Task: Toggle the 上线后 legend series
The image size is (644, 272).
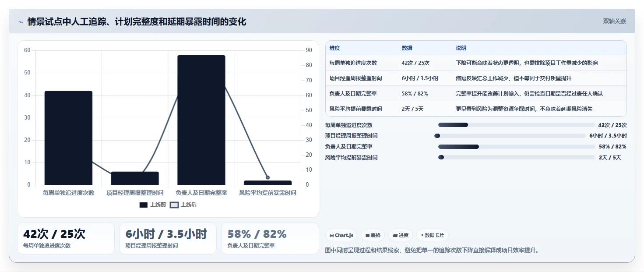Action: pyautogui.click(x=183, y=205)
